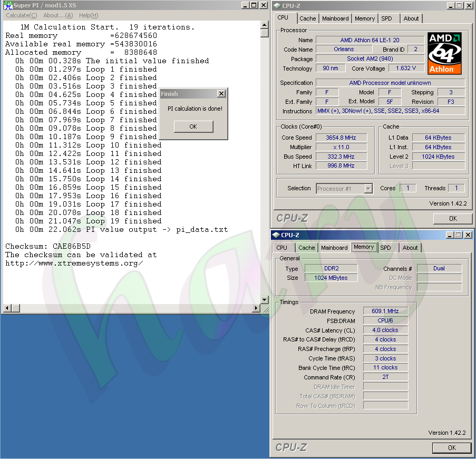The width and height of the screenshot is (476, 459).
Task: Click the Instructions field listing MMX, SSE
Action: click(x=390, y=111)
